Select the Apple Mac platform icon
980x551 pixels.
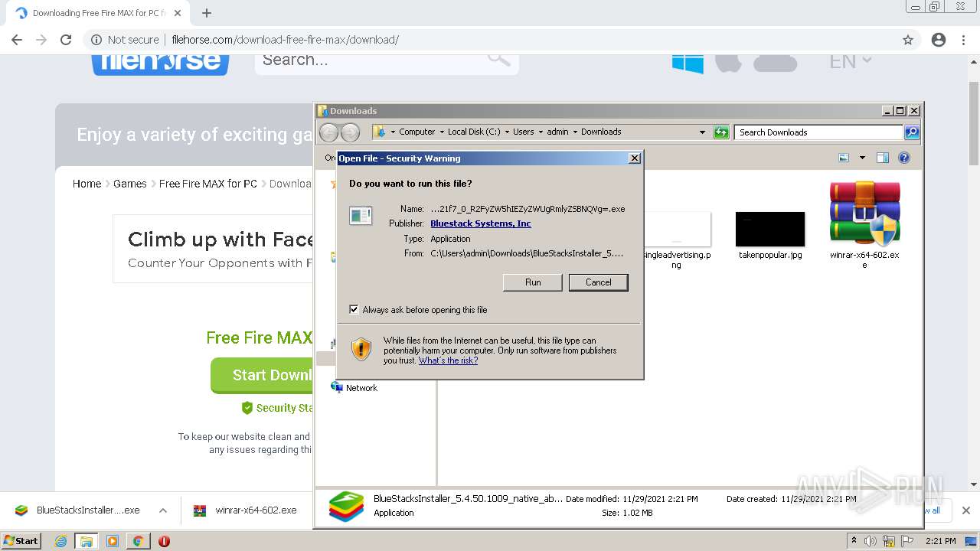click(728, 63)
